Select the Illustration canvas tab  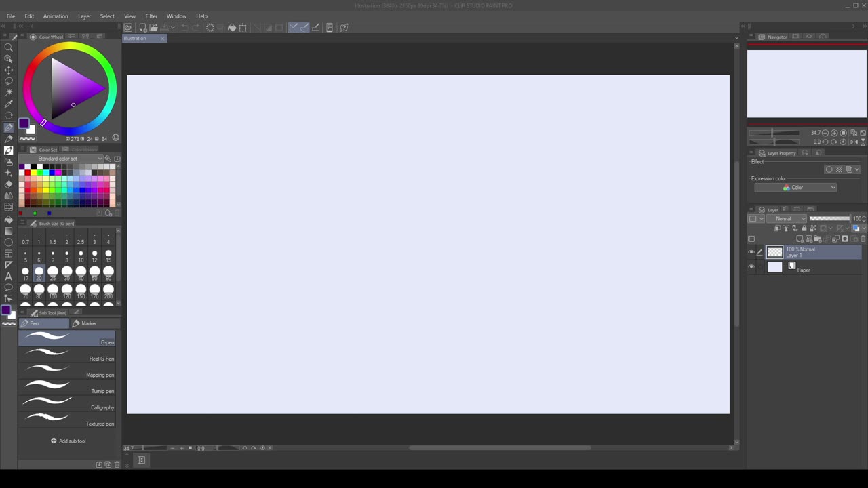pos(144,39)
